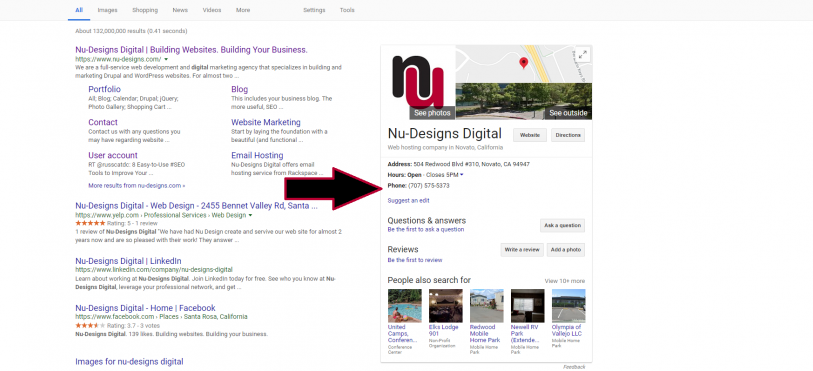Image resolution: width=813 pixels, height=371 pixels.
Task: Click Be the first to review
Action: click(415, 260)
